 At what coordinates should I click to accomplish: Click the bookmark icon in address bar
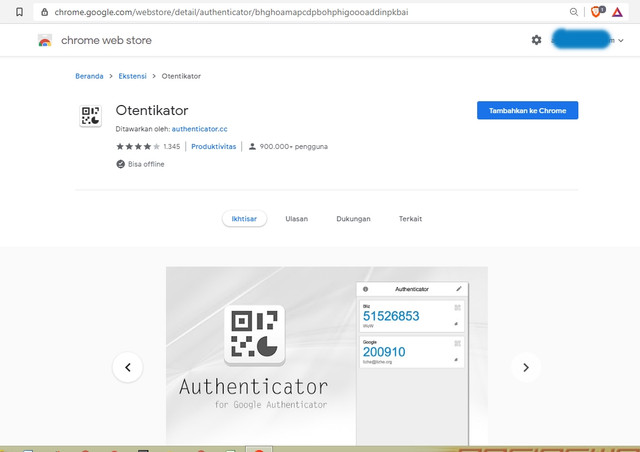[19, 12]
